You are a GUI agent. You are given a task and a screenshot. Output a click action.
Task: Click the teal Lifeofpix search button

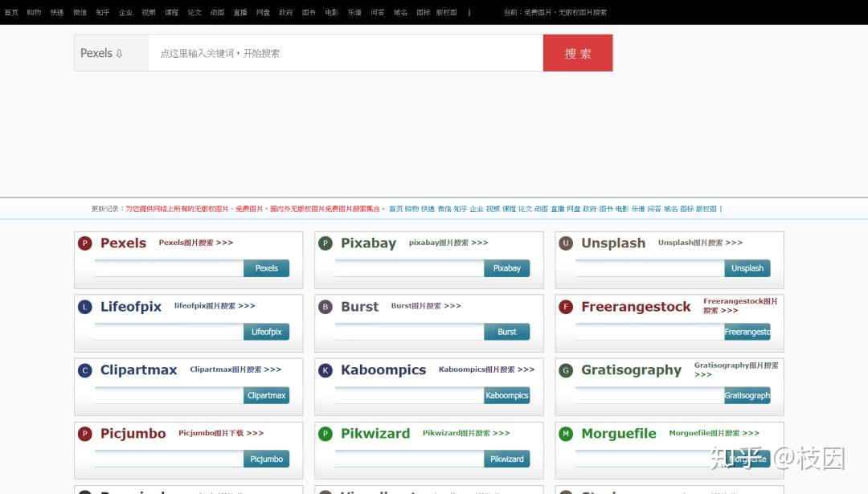(x=266, y=332)
